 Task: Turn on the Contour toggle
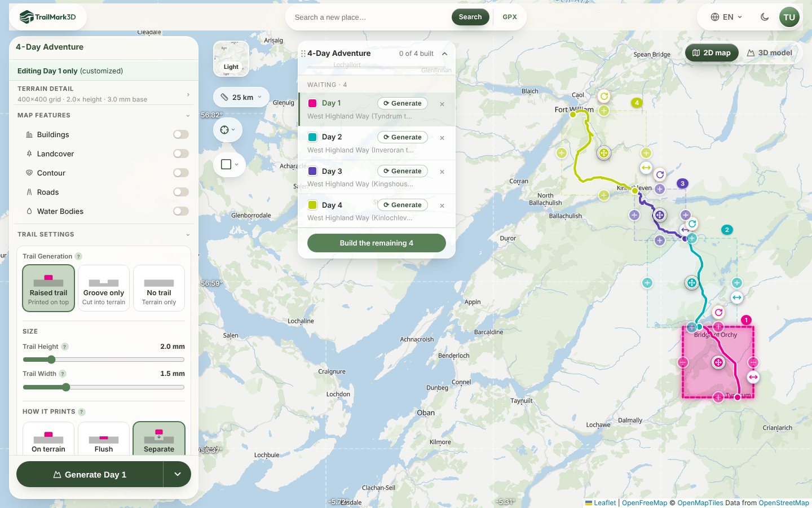[x=181, y=173]
